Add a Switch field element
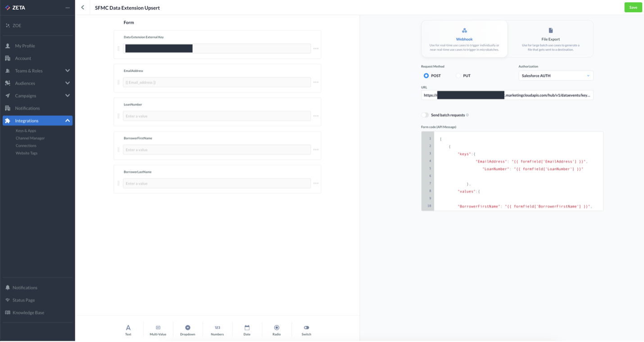 click(306, 330)
